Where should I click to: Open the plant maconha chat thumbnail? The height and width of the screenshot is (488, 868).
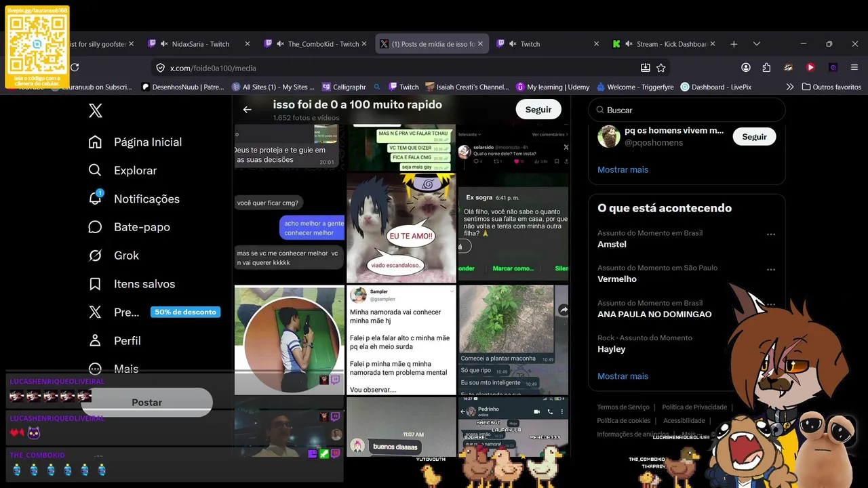[513, 340]
